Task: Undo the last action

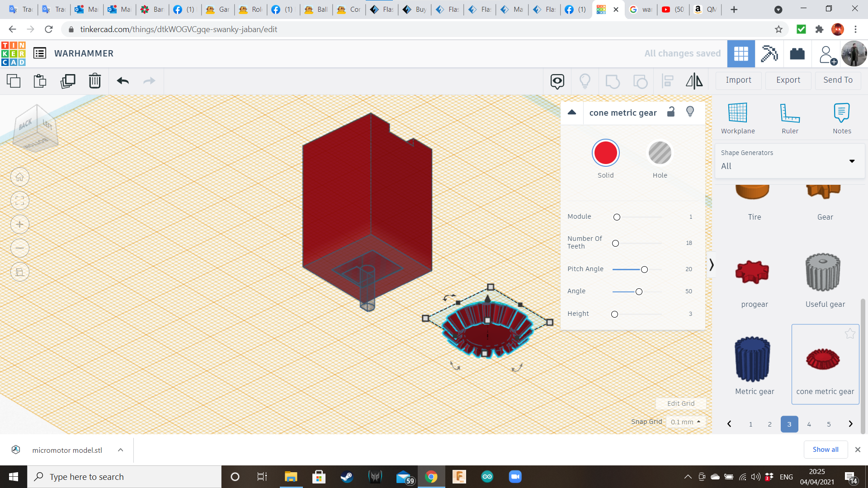Action: coord(123,81)
